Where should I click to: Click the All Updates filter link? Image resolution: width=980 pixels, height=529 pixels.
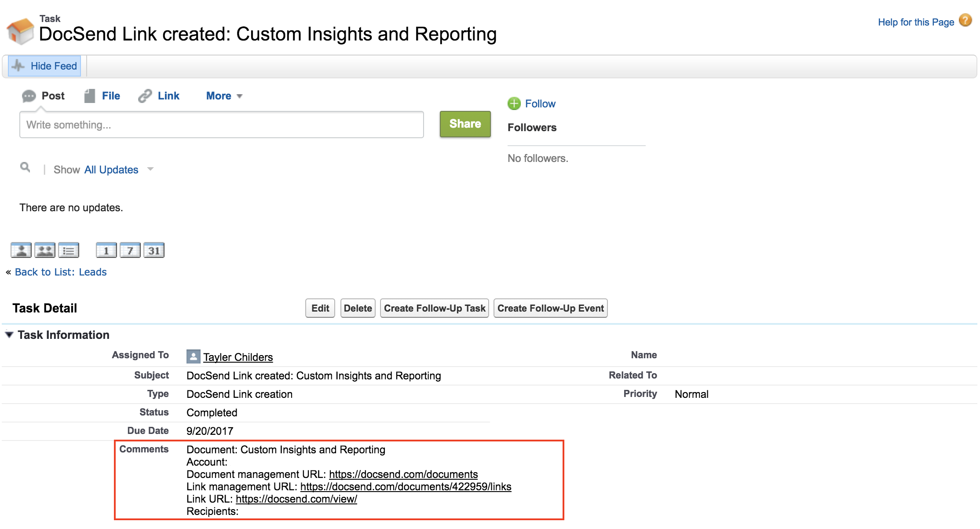111,170
